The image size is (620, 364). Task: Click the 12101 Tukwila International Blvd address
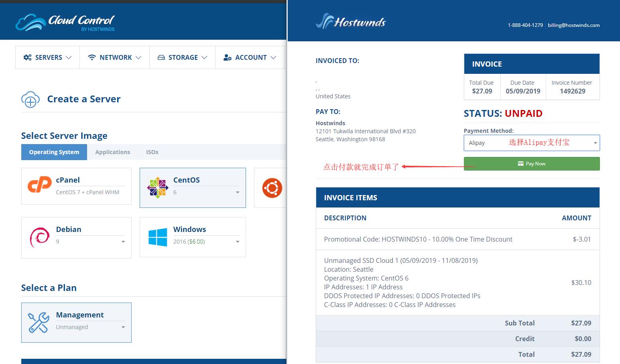366,131
